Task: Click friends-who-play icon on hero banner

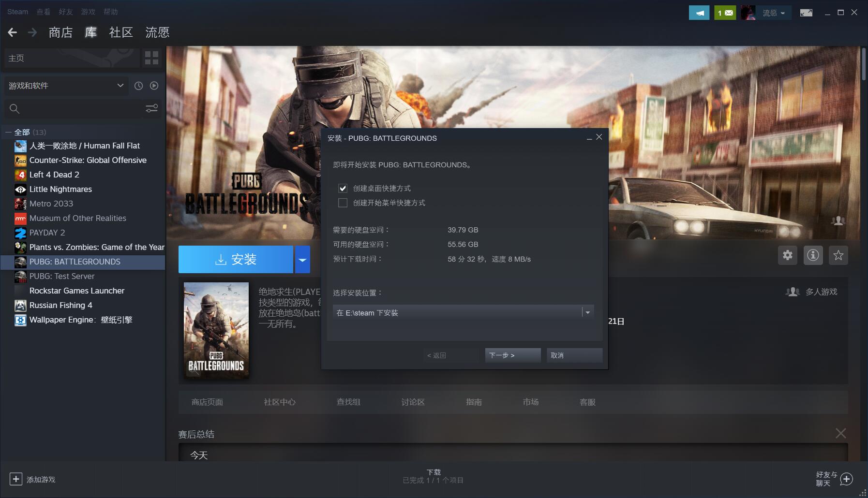Action: coord(838,220)
